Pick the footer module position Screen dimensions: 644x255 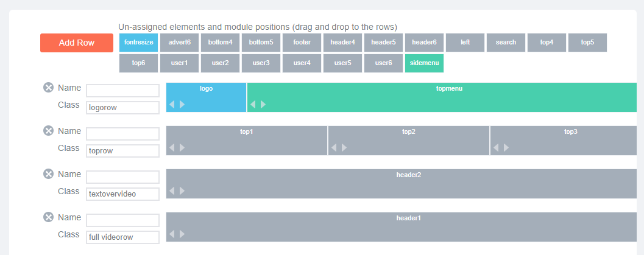(302, 43)
